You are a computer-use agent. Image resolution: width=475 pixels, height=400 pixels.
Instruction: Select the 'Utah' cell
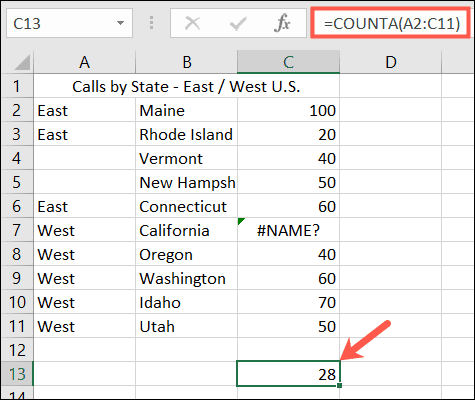pos(187,326)
